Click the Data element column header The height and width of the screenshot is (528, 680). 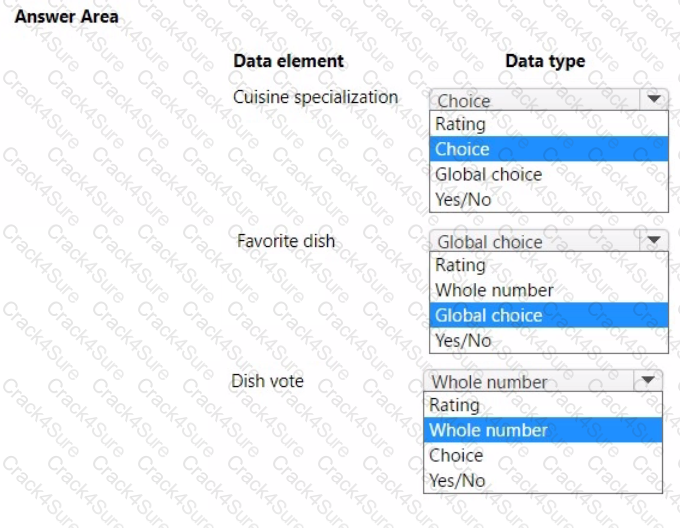point(288,61)
